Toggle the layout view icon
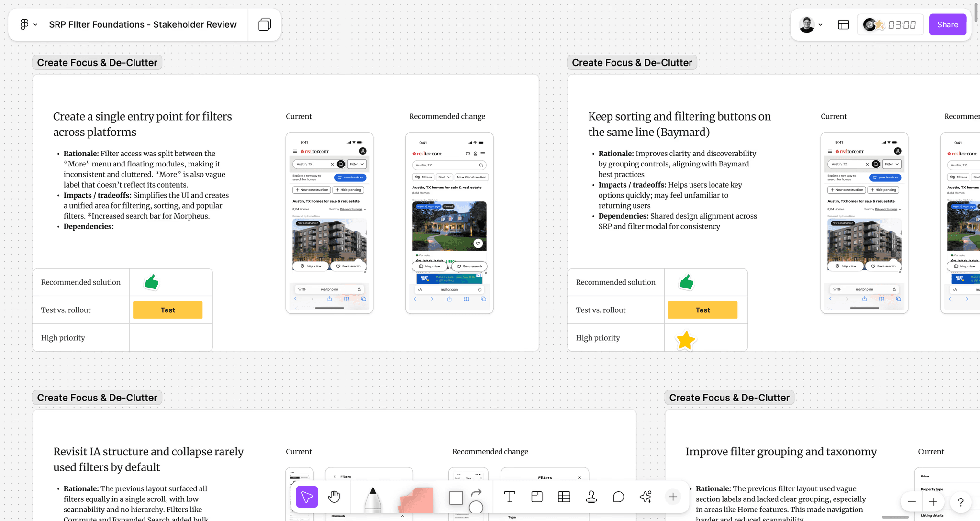The width and height of the screenshot is (980, 521). click(844, 24)
